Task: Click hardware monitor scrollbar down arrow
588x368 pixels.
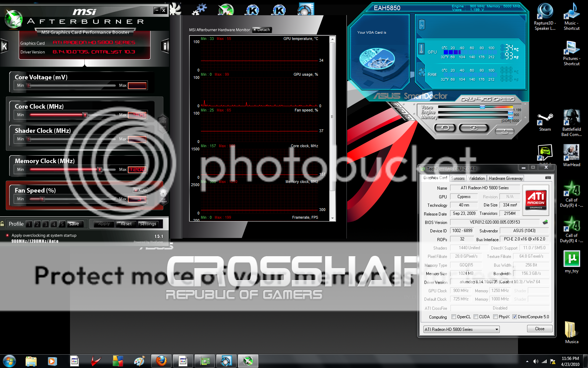Action: click(332, 218)
